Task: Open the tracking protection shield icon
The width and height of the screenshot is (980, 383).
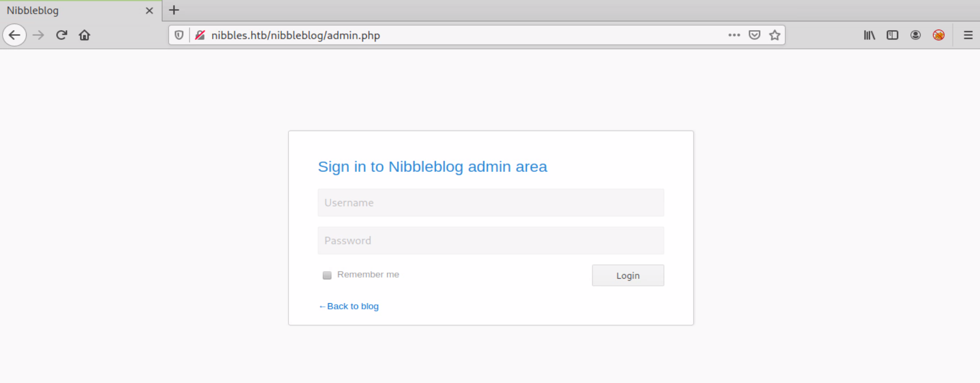Action: point(179,35)
